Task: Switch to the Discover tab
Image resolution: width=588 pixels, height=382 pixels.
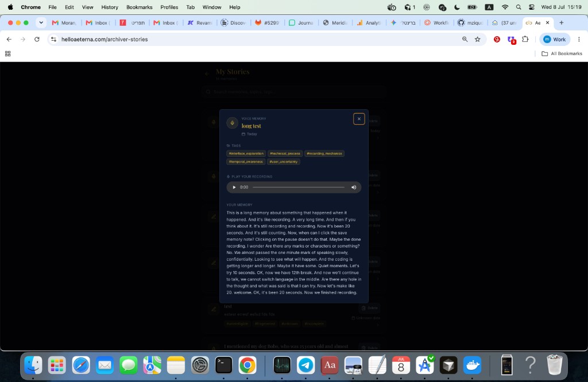Action: pos(233,22)
